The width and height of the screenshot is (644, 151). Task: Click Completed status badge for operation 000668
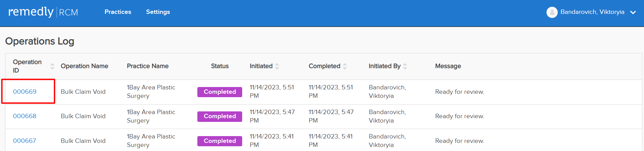pyautogui.click(x=220, y=116)
